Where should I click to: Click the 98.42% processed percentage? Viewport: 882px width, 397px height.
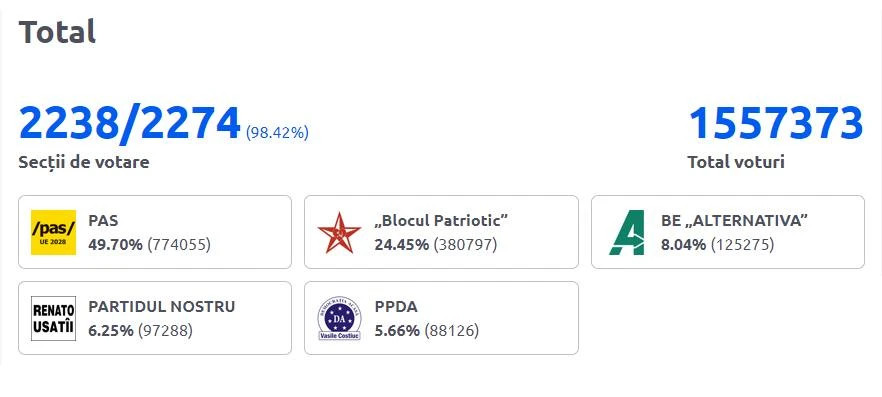point(277,133)
